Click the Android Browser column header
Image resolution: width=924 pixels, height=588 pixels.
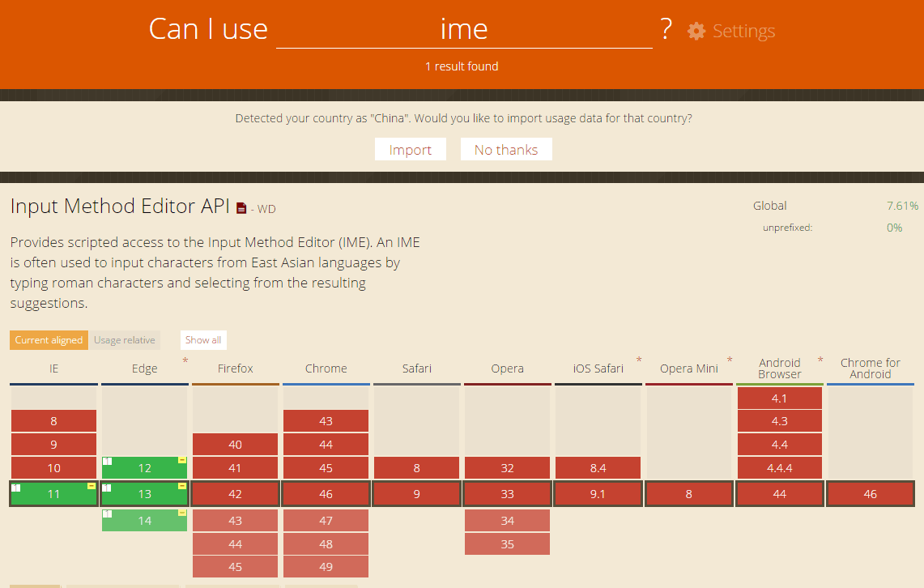[780, 369]
